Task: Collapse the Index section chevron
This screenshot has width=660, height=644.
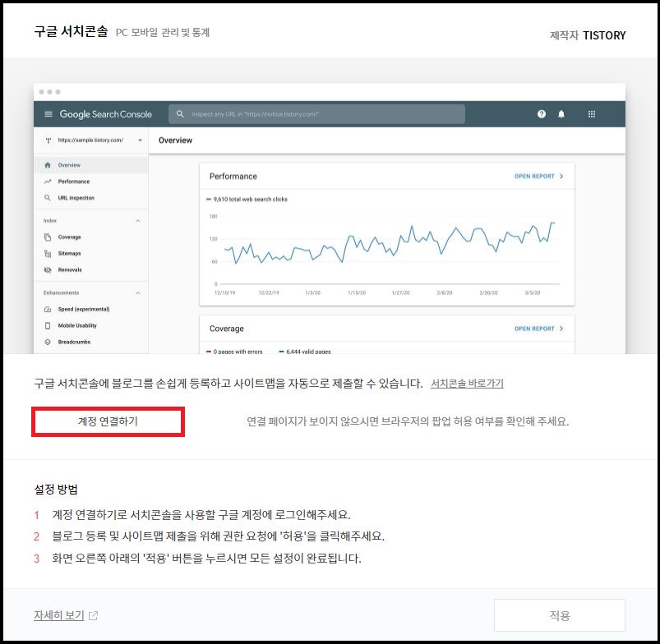Action: point(138,221)
